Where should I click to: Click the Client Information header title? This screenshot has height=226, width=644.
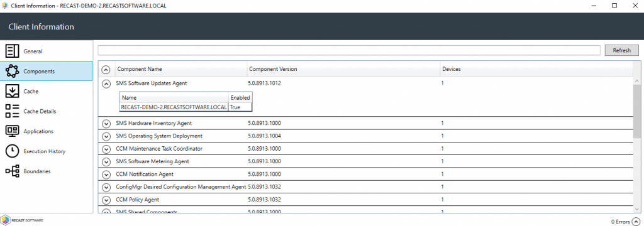[41, 26]
